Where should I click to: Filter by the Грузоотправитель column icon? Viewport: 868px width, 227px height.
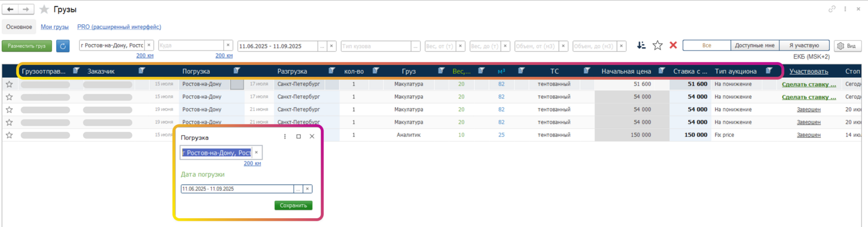point(76,71)
